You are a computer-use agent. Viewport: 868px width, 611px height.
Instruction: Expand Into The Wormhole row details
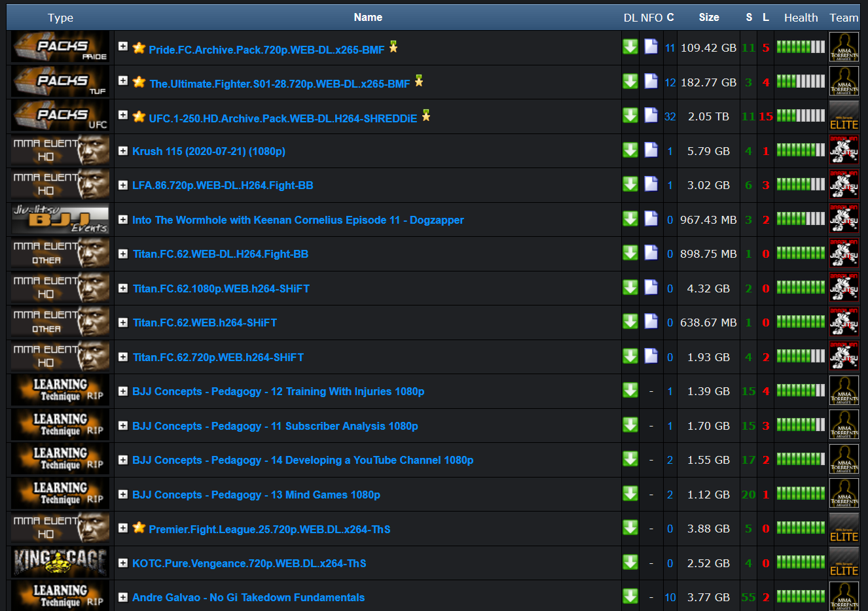[123, 219]
